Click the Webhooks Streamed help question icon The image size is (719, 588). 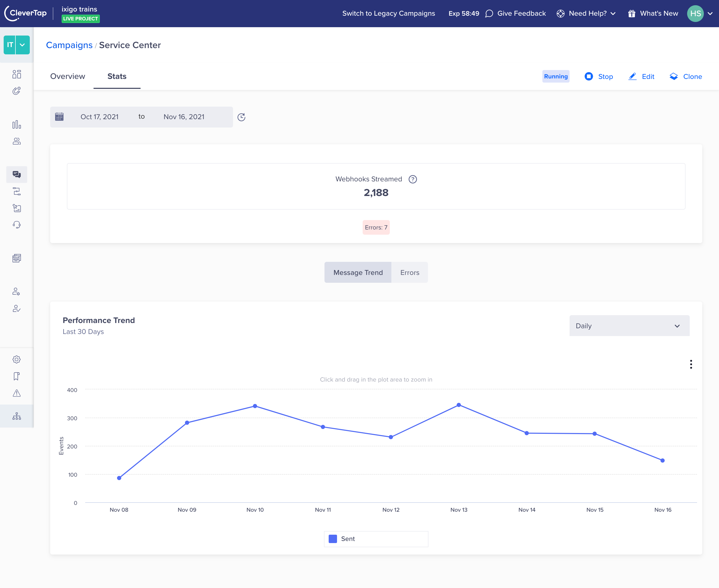tap(413, 179)
